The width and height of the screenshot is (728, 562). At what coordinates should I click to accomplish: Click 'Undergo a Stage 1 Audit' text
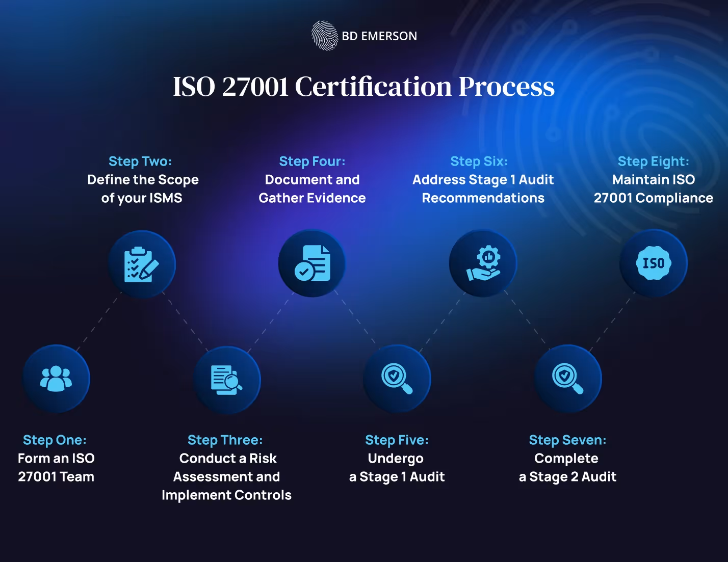pyautogui.click(x=396, y=467)
